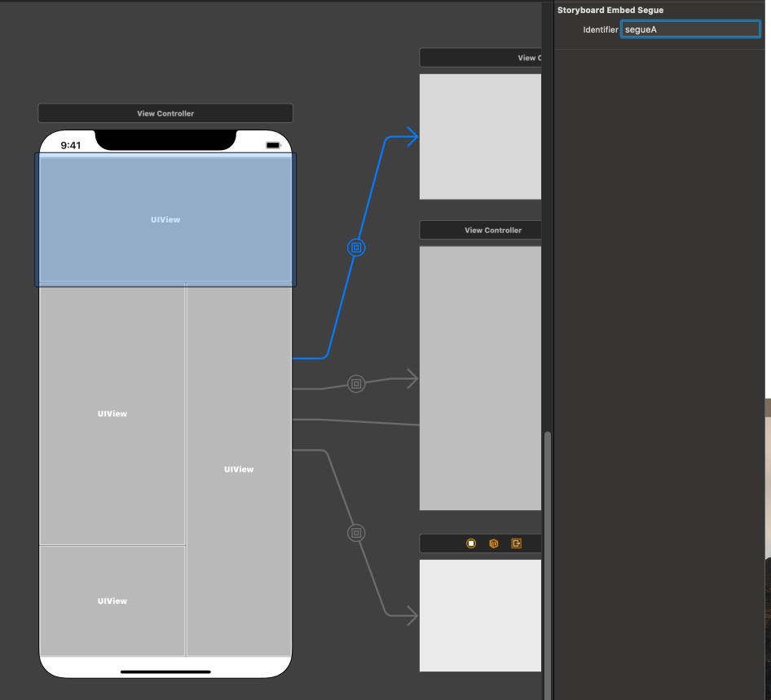Select the highlighted blue embed segue icon
Screen dimensions: 771x700
point(356,247)
